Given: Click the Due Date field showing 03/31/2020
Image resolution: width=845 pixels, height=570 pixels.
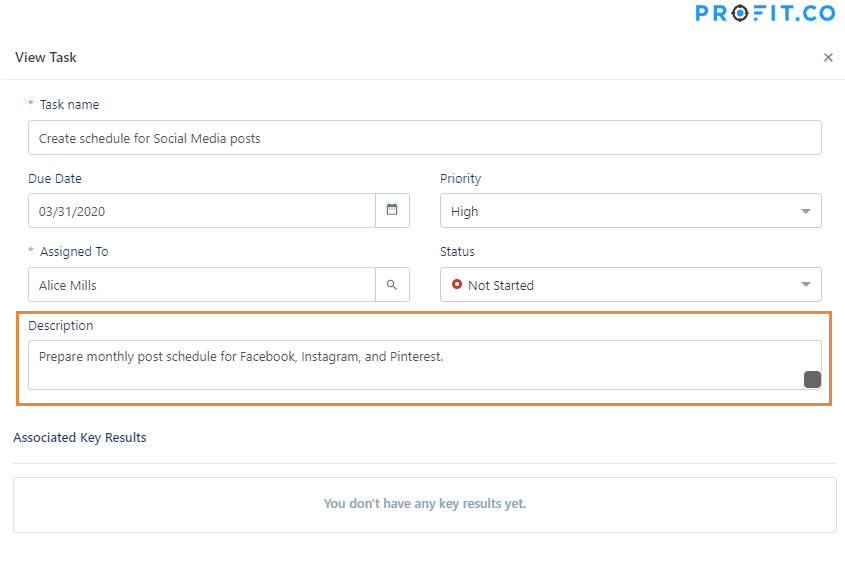Looking at the screenshot, I should [x=202, y=211].
